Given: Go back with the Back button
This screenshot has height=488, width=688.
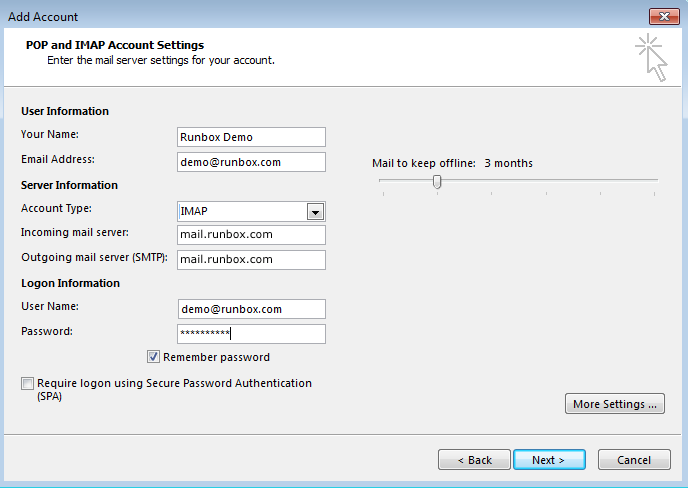Looking at the screenshot, I should (474, 460).
